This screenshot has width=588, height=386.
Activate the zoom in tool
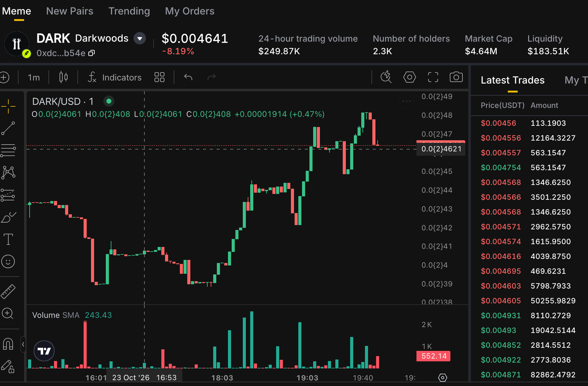tap(8, 314)
